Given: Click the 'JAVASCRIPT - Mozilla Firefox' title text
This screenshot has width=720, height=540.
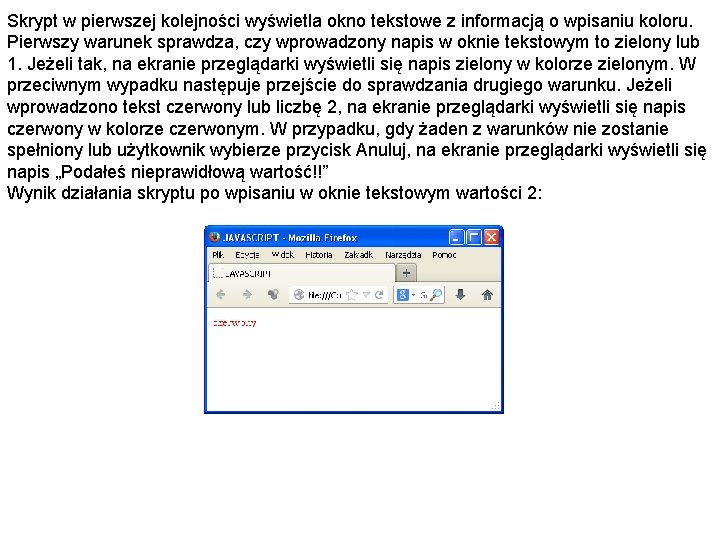Looking at the screenshot, I should (290, 237).
